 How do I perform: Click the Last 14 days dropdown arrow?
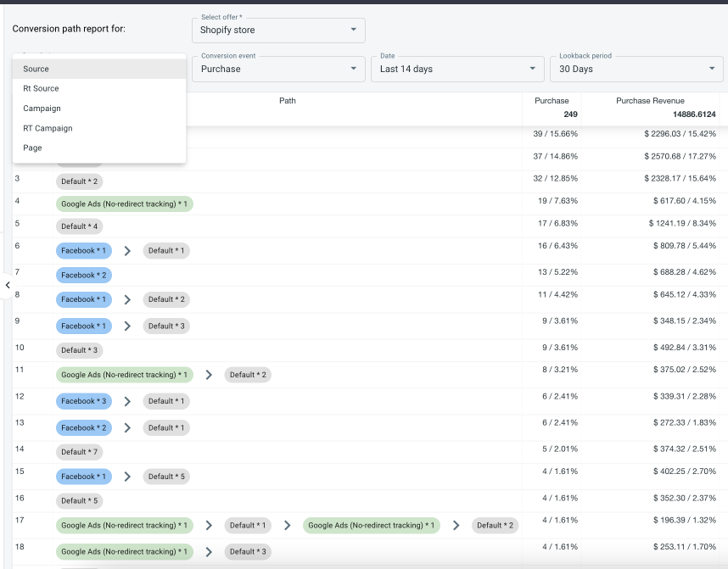point(533,68)
